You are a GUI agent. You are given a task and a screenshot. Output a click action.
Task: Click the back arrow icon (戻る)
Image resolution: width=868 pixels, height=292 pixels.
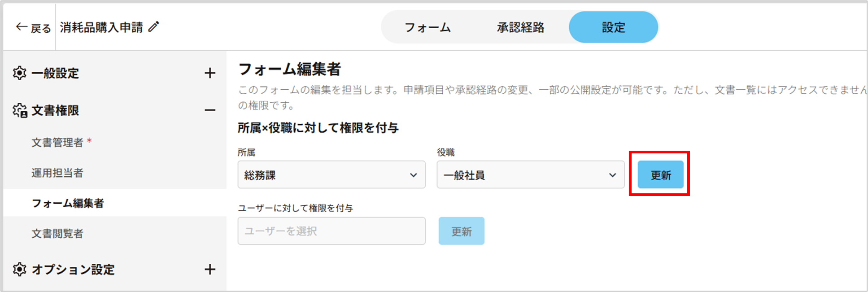[x=22, y=27]
